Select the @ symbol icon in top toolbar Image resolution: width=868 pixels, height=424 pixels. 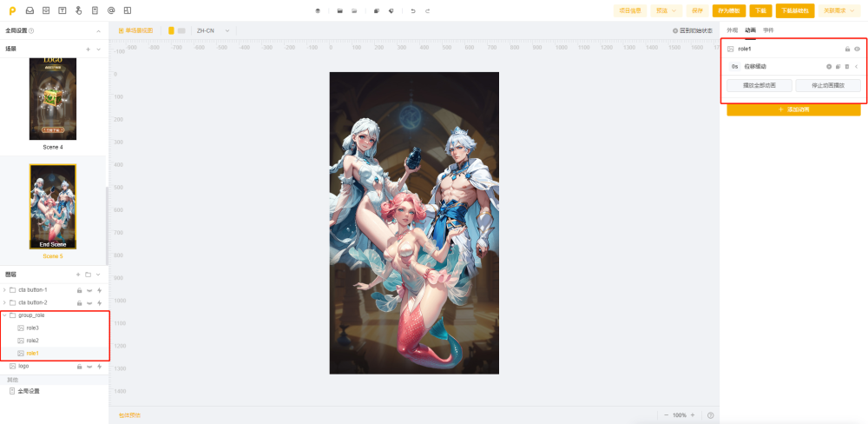(x=111, y=10)
